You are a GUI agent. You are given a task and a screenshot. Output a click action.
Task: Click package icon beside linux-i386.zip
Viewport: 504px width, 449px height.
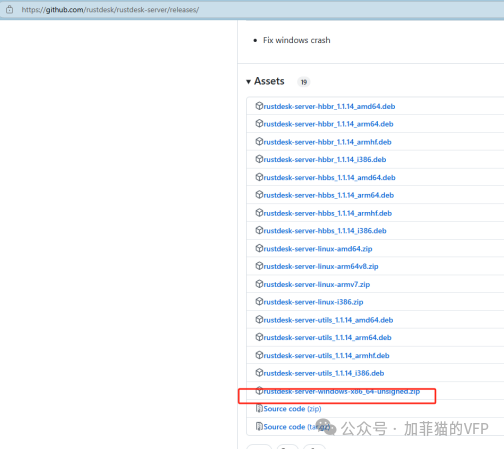(x=259, y=302)
